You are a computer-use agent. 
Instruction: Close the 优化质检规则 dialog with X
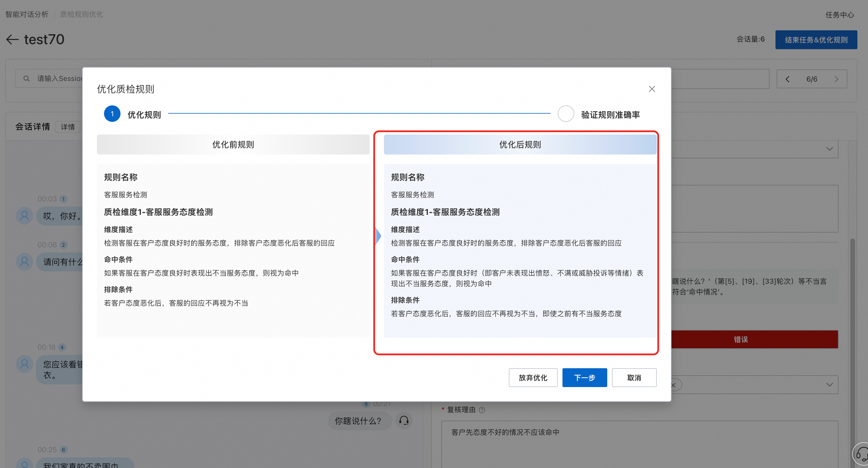652,89
